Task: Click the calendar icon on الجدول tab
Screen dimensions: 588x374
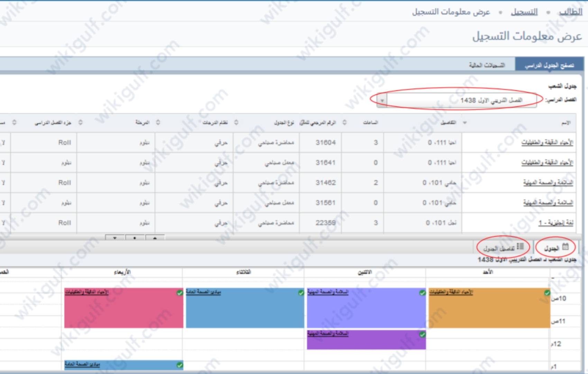Action: [566, 247]
